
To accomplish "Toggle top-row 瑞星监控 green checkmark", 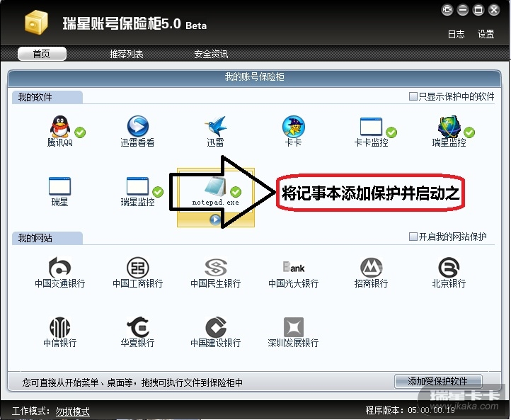I will click(x=469, y=132).
